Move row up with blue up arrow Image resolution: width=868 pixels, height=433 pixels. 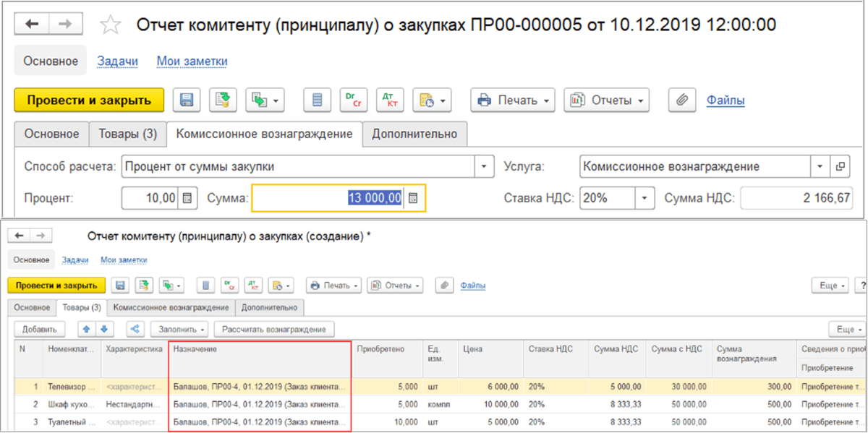(87, 329)
